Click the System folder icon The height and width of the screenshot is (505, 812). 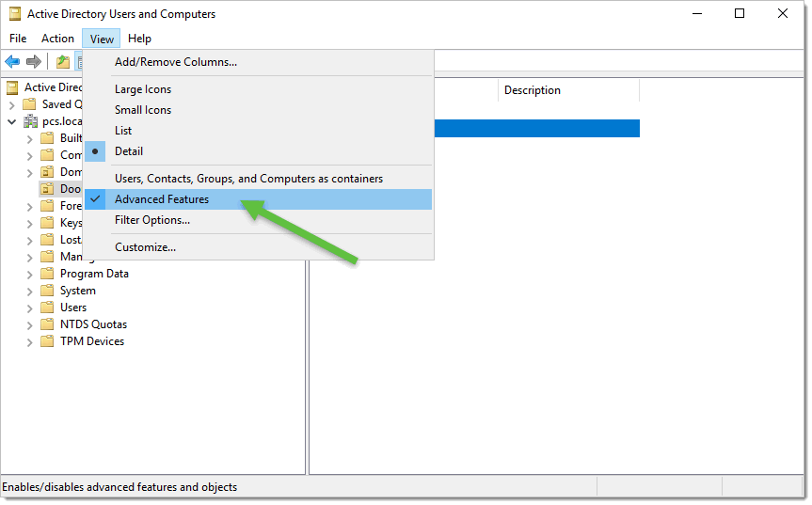pyautogui.click(x=47, y=291)
